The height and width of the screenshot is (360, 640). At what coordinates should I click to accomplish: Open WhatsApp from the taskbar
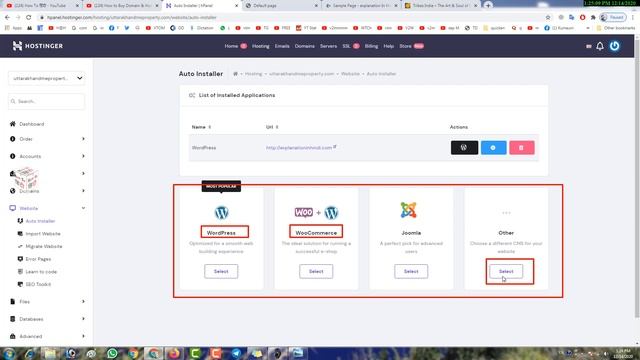pyautogui.click(x=112, y=353)
